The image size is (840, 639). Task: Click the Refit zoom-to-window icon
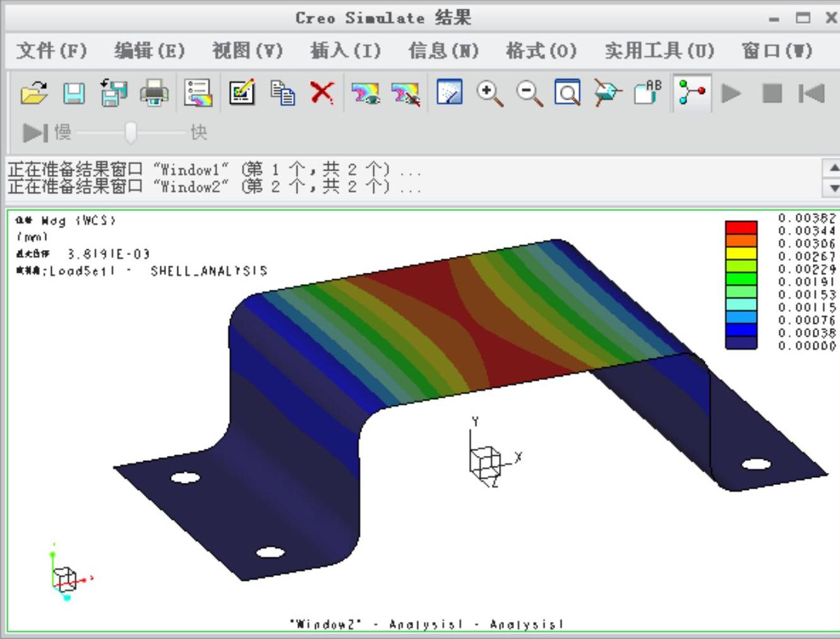(x=567, y=93)
